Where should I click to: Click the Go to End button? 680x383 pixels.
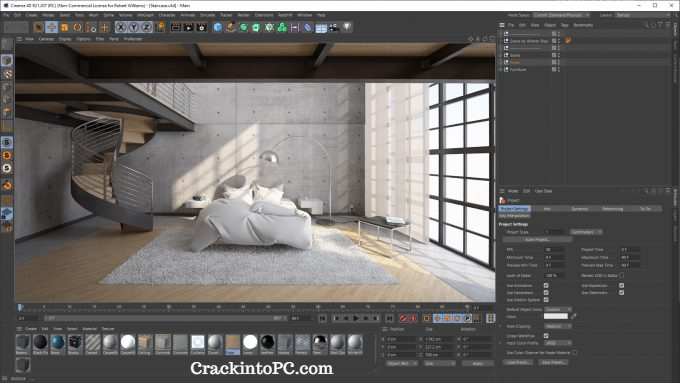tap(389, 318)
